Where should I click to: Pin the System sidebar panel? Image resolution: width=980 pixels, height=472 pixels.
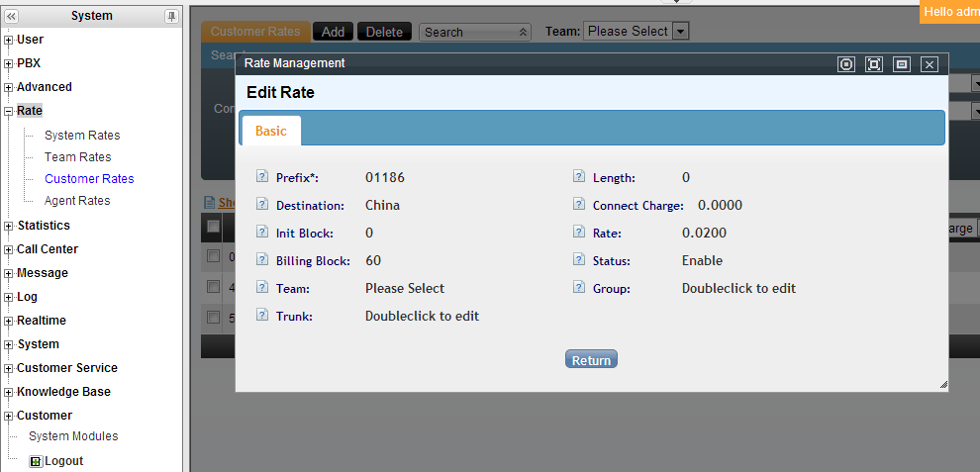coord(171,16)
